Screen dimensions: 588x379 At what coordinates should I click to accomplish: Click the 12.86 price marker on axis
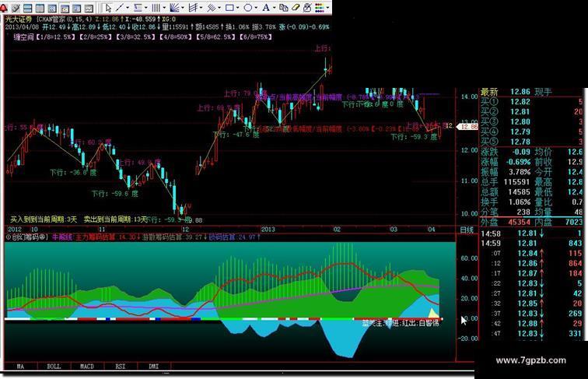(467, 127)
